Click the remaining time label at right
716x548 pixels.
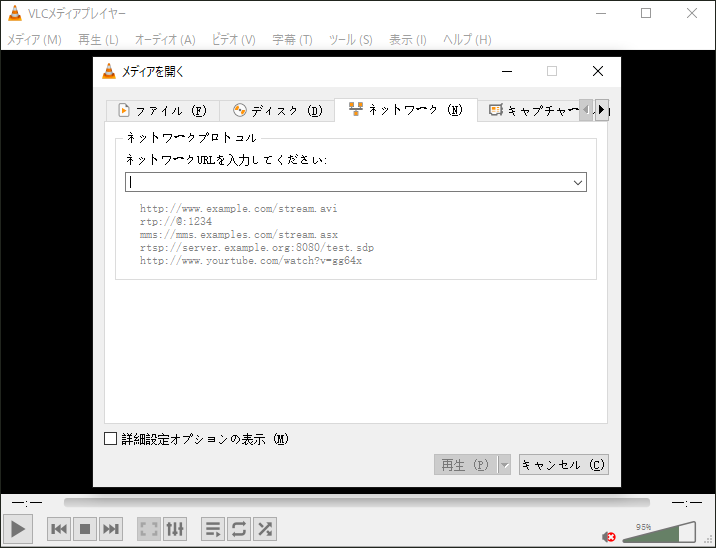[x=687, y=503]
